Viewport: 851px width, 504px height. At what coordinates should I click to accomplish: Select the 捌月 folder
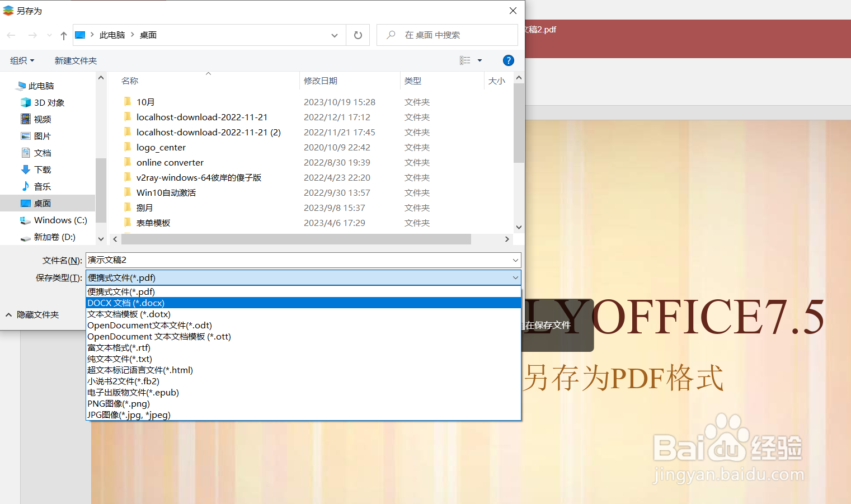144,208
